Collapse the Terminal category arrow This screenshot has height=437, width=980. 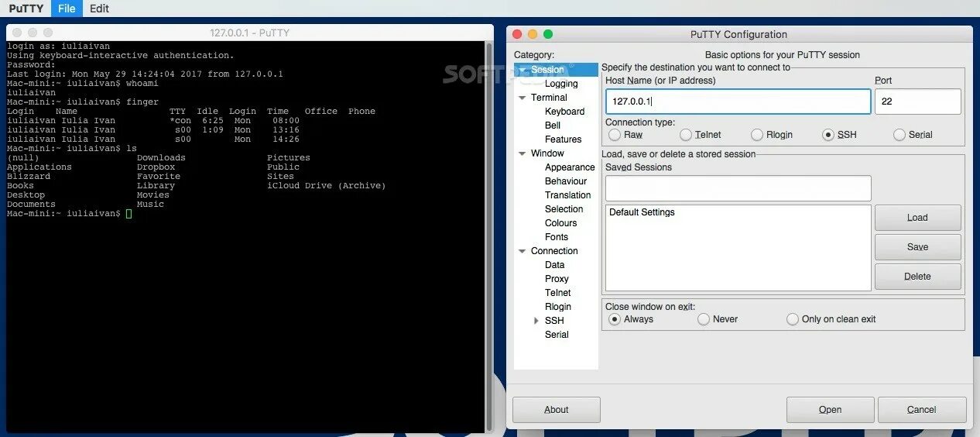coord(523,98)
